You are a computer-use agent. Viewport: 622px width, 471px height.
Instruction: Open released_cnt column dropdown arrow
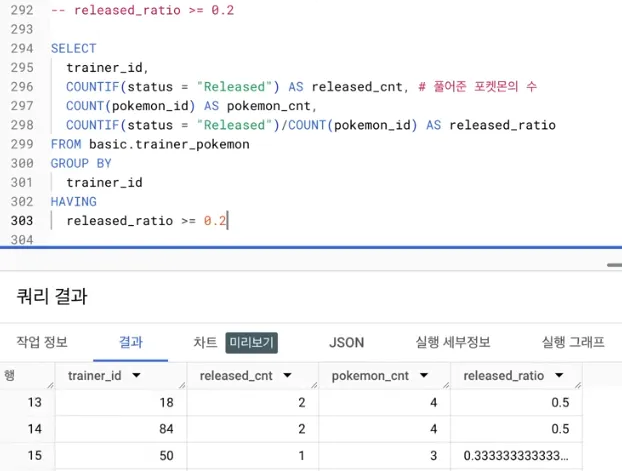tap(288, 375)
